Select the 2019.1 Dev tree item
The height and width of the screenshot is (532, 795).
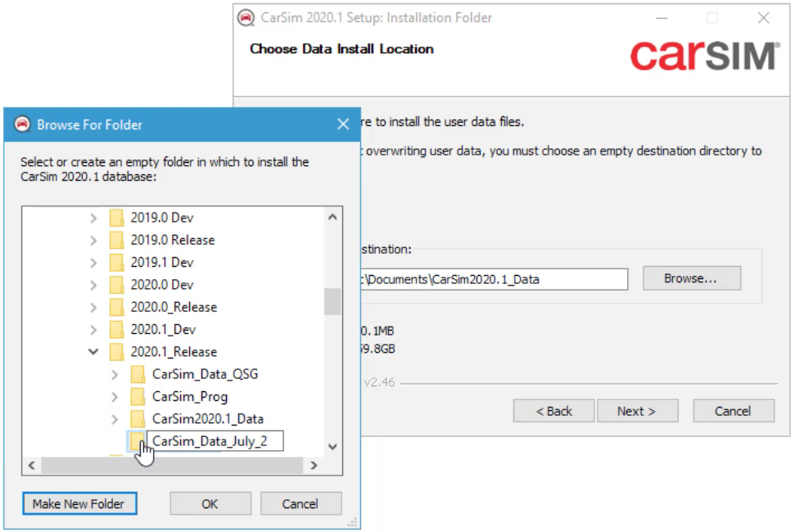click(162, 262)
